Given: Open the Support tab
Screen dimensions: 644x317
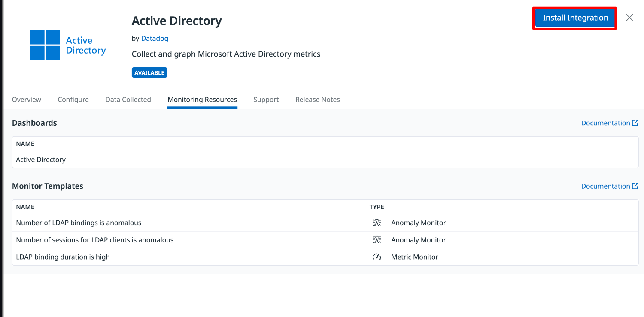Looking at the screenshot, I should 266,100.
